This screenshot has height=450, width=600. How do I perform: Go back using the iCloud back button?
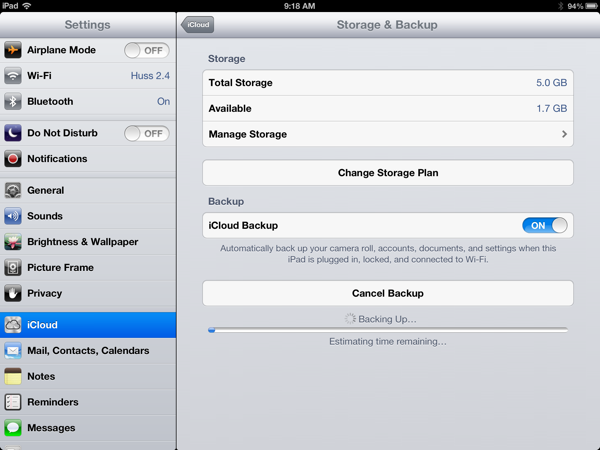coord(198,25)
